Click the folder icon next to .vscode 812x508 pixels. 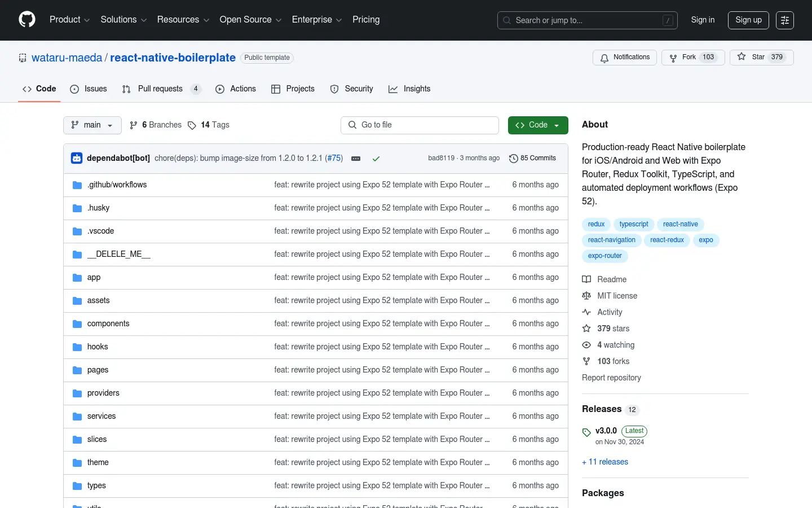(77, 231)
